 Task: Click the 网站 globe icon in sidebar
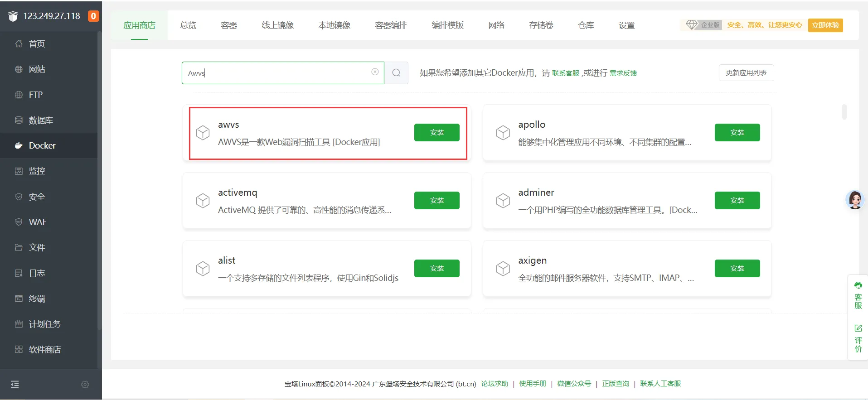(19, 69)
